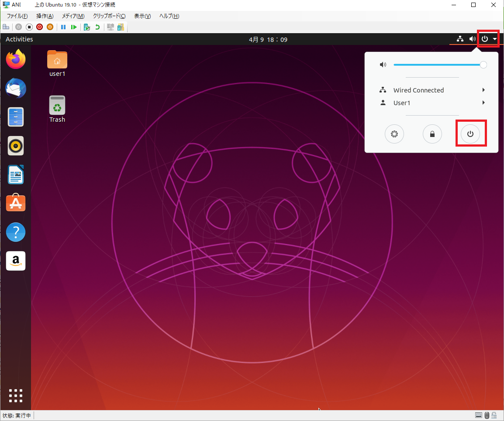
Task: Click the grayed Start VM power icon
Action: pos(19,27)
